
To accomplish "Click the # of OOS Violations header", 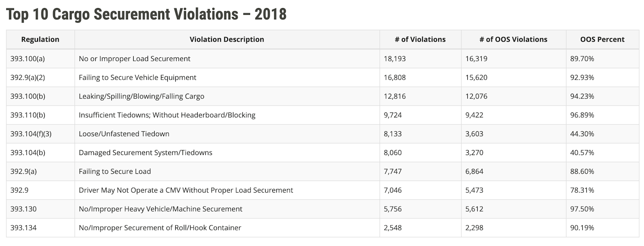I will click(x=513, y=39).
